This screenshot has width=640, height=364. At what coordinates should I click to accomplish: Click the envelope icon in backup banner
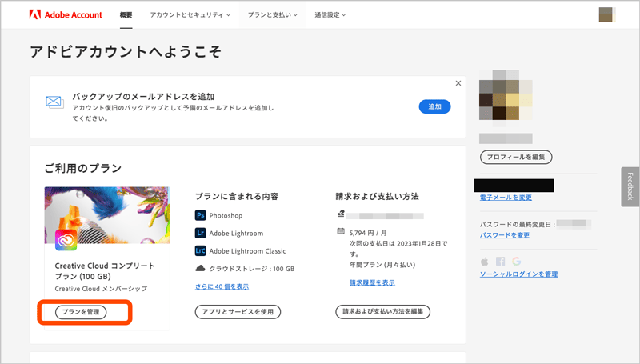[54, 102]
